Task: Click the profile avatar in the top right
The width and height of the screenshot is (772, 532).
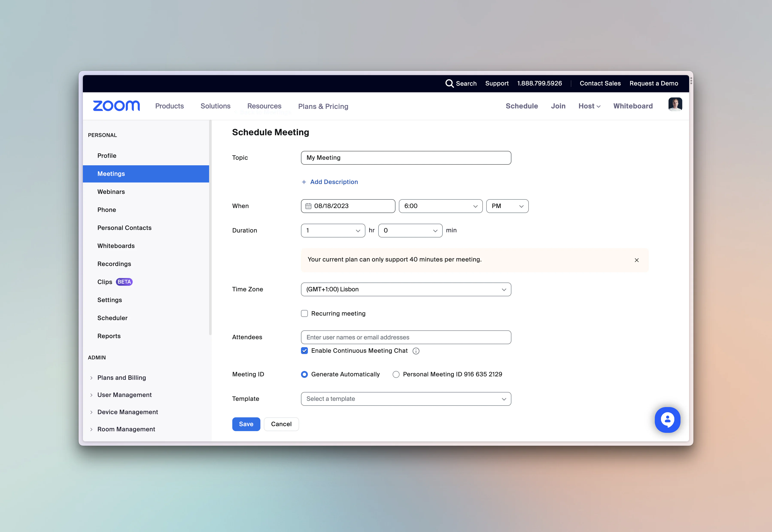Action: 675,104
